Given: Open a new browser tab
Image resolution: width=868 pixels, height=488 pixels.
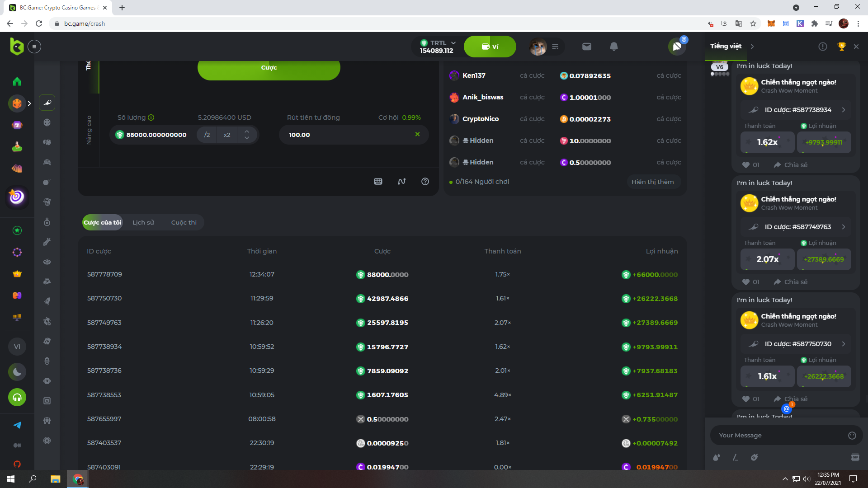Looking at the screenshot, I should 122,8.
